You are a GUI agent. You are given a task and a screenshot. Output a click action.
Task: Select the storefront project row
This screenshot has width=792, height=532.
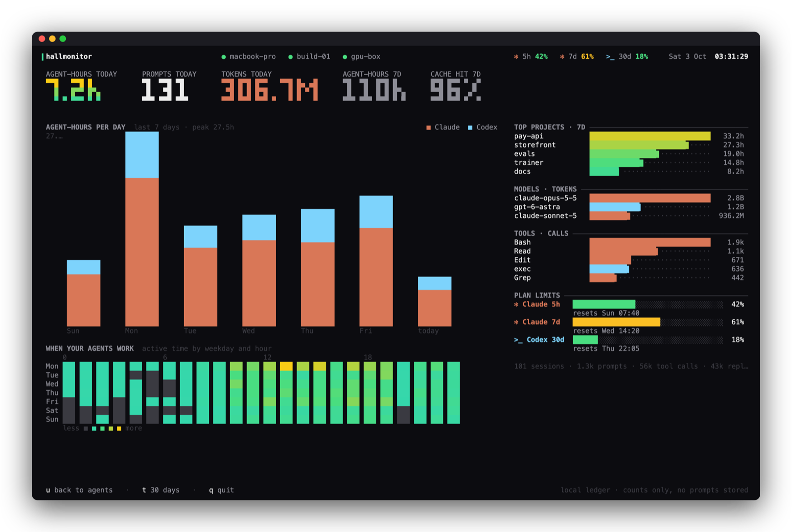629,145
